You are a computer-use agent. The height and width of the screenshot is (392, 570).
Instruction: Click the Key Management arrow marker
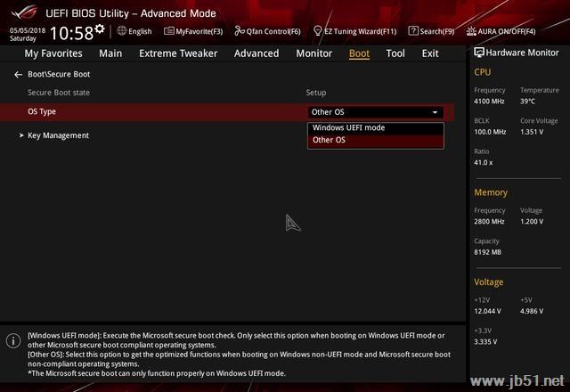21,135
